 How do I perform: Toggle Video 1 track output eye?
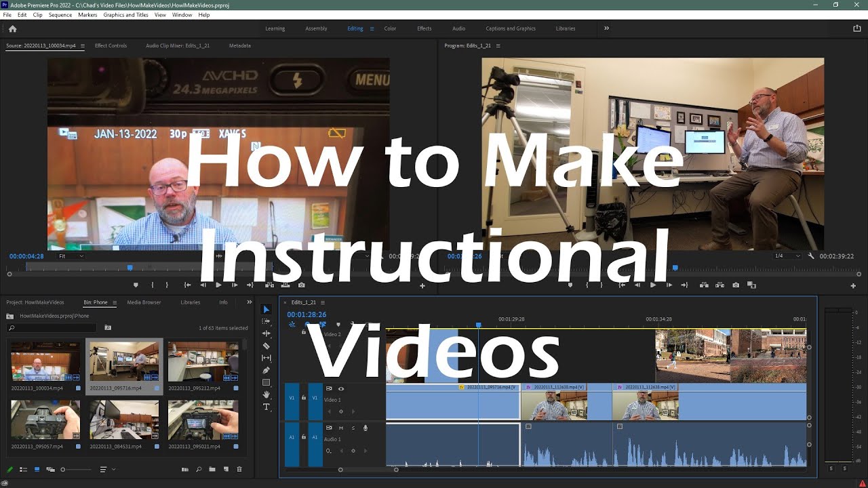341,388
